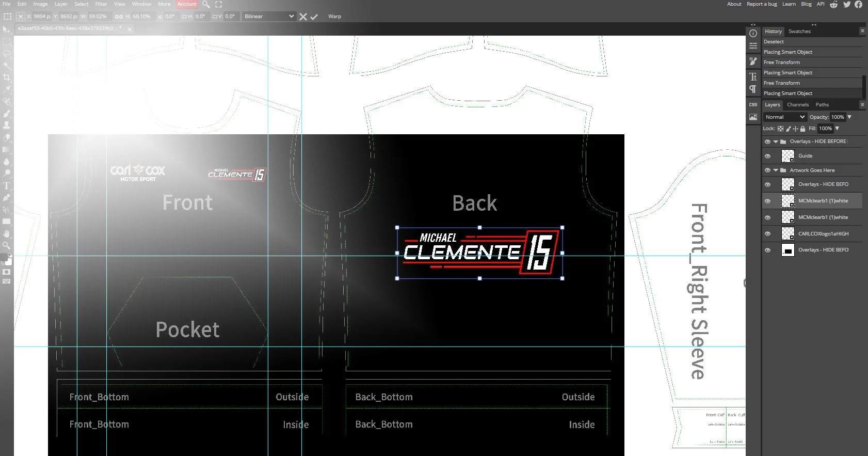Viewport: 868px width, 456px height.
Task: Click the Account button
Action: (187, 4)
